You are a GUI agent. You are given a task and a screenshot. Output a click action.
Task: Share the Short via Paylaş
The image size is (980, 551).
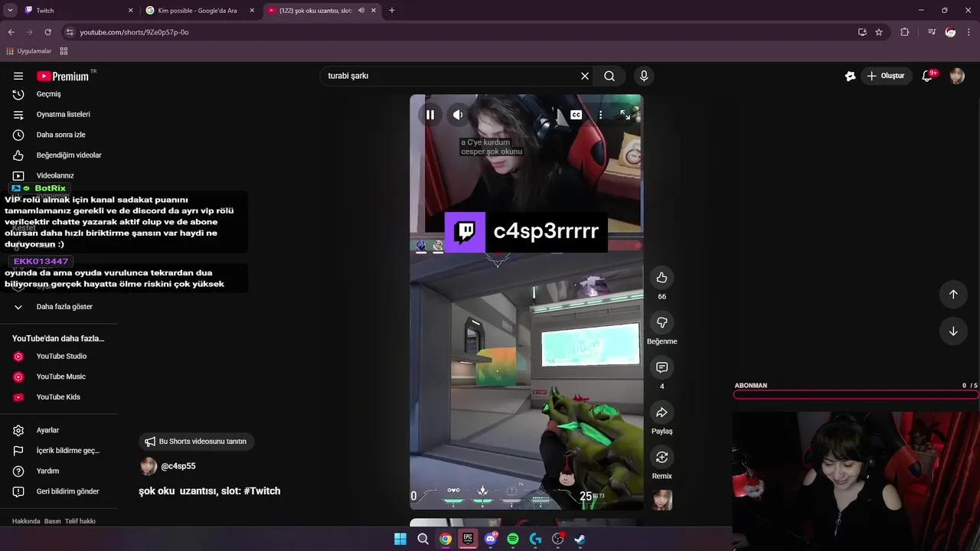coord(662,412)
